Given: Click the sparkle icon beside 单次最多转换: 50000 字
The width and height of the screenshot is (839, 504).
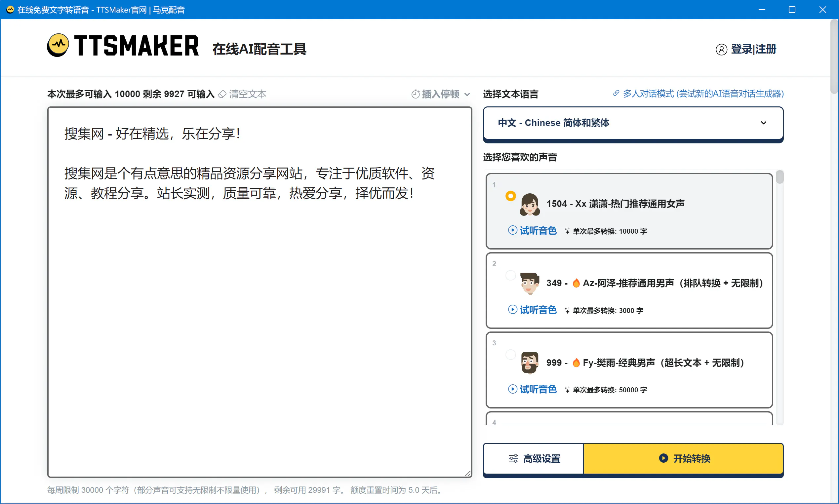Looking at the screenshot, I should click(x=567, y=390).
